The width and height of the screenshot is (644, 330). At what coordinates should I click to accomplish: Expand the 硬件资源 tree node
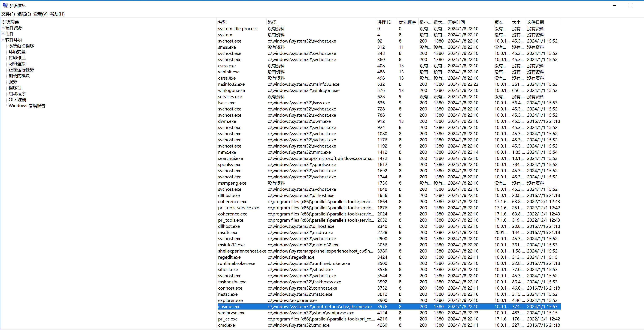(3, 28)
